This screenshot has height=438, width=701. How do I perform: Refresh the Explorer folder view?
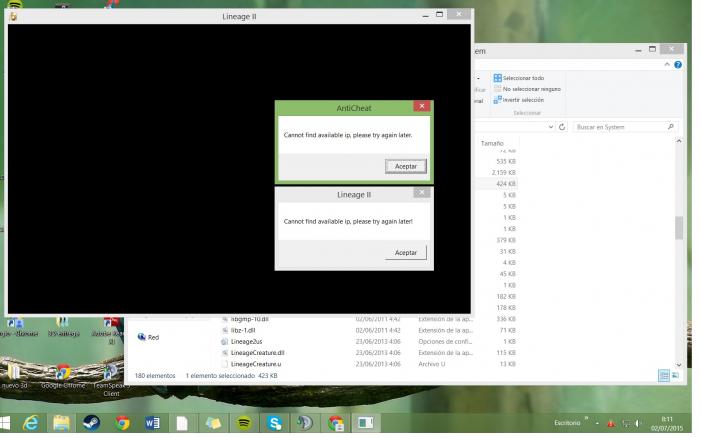[562, 127]
